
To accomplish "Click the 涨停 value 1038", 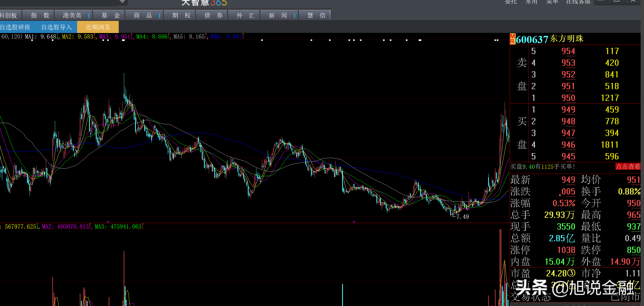I will pyautogui.click(x=566, y=250).
